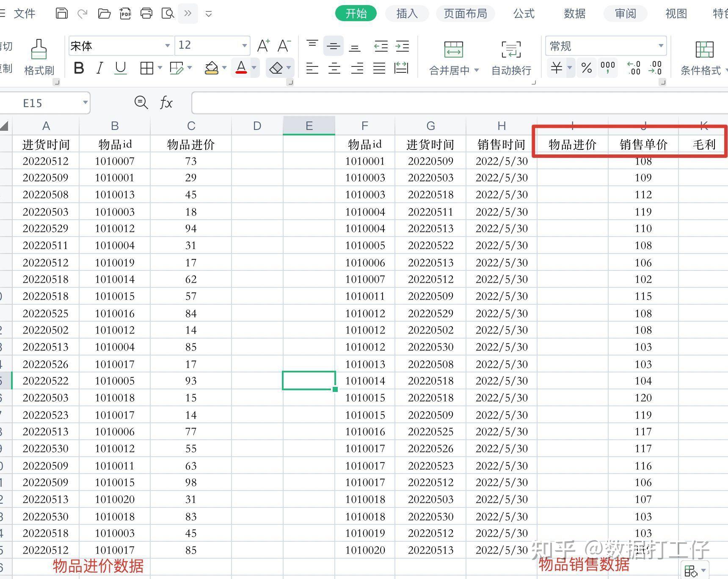Switch to 页面布局 tab
Image resolution: width=728 pixels, height=579 pixels.
pos(465,14)
